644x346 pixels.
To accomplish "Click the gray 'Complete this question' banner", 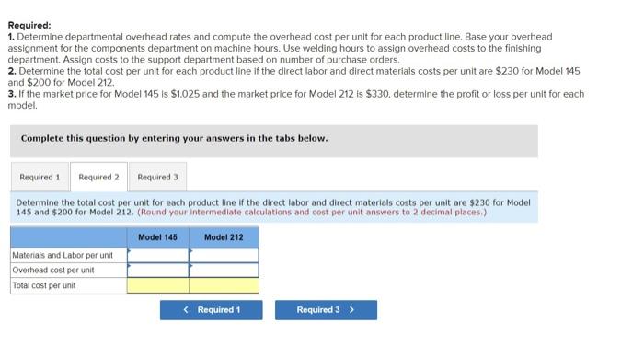I will pos(274,141).
